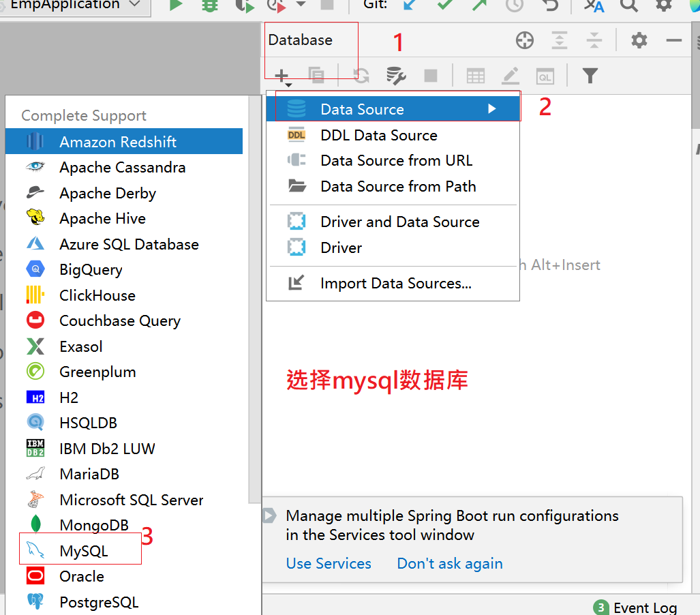The image size is (700, 615).
Task: Click the crosshair locate icon in Database panel
Action: [x=524, y=40]
